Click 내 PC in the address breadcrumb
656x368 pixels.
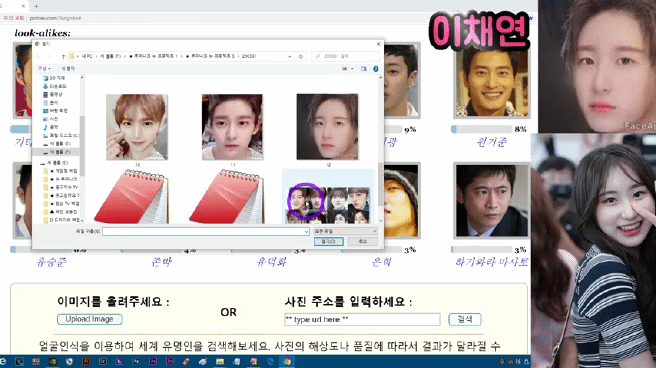pyautogui.click(x=87, y=56)
